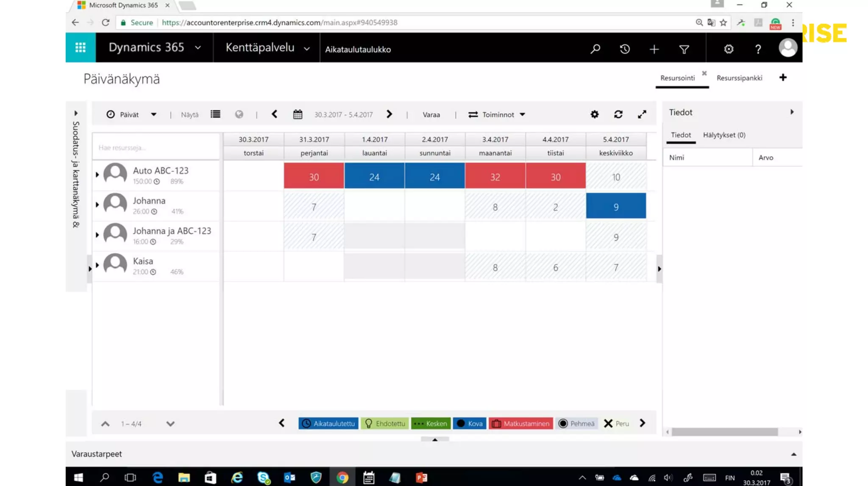
Task: Click the Hae resursseja search field
Action: [156, 147]
